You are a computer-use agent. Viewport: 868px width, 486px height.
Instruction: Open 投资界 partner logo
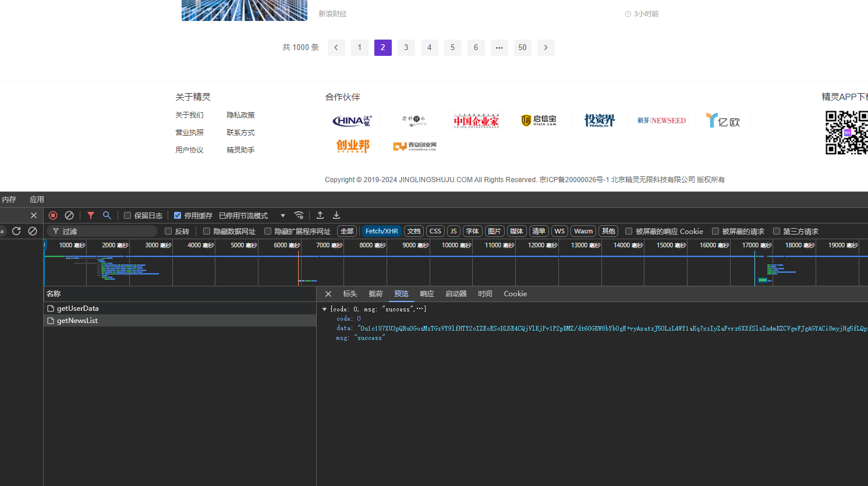[600, 120]
